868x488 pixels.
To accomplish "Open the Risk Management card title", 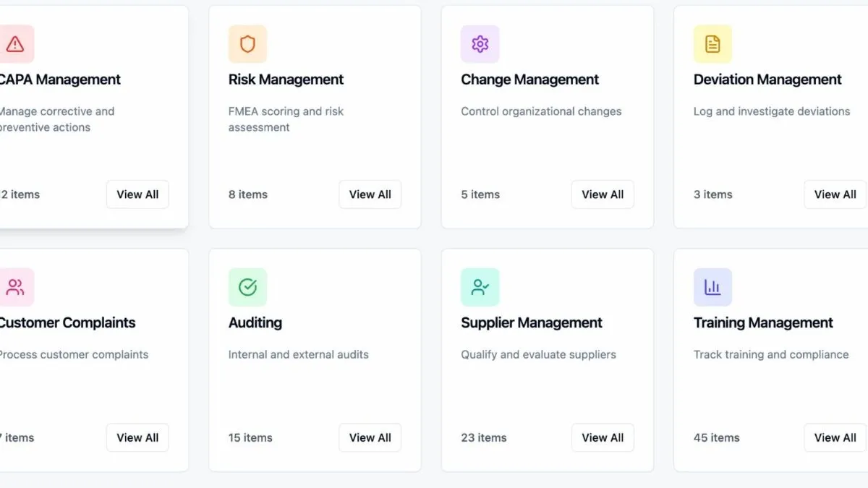I will (286, 80).
